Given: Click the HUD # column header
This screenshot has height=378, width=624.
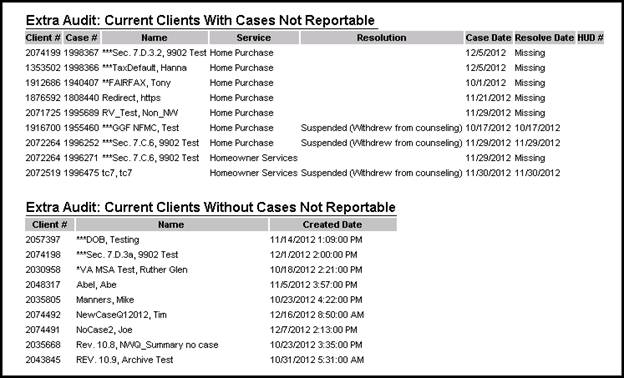Looking at the screenshot, I should click(591, 38).
